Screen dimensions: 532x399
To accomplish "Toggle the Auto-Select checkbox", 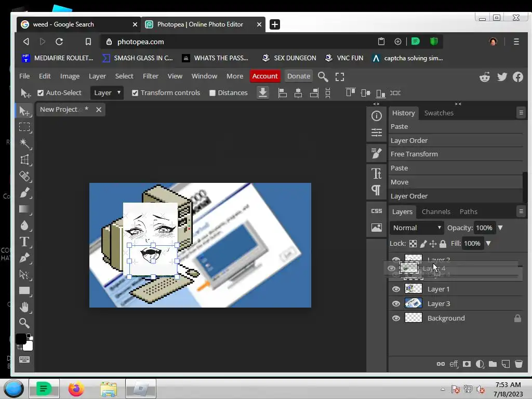I will coord(41,93).
